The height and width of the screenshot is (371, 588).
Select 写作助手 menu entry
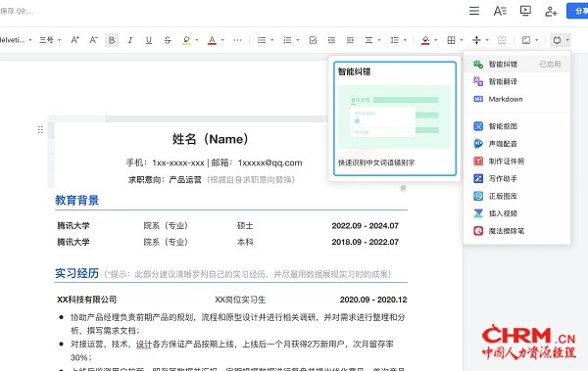tap(517, 179)
